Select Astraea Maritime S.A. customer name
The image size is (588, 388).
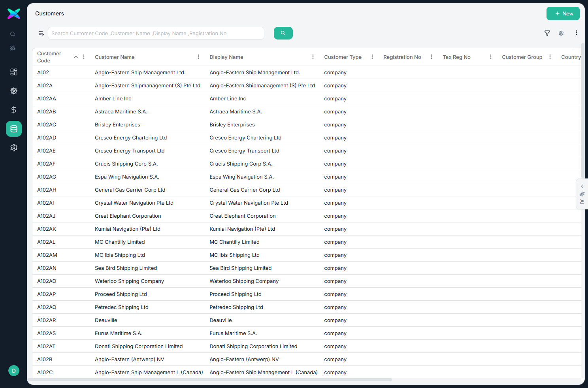coord(121,111)
